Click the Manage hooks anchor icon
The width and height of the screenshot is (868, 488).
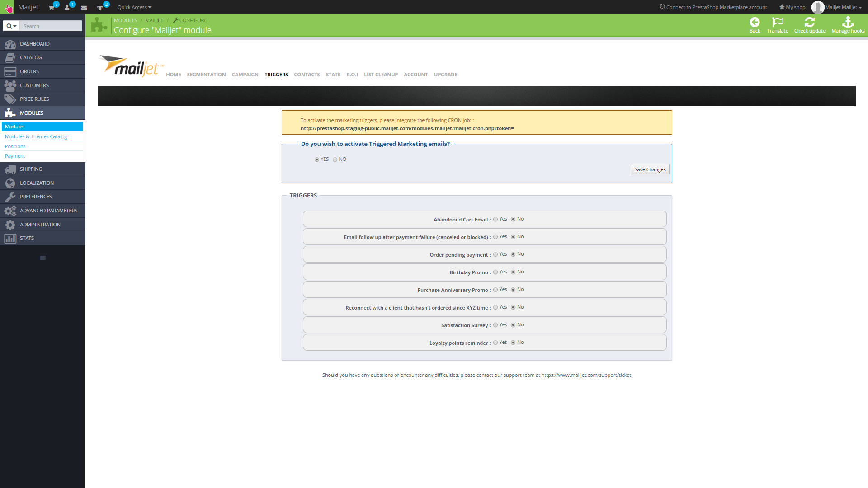click(848, 22)
